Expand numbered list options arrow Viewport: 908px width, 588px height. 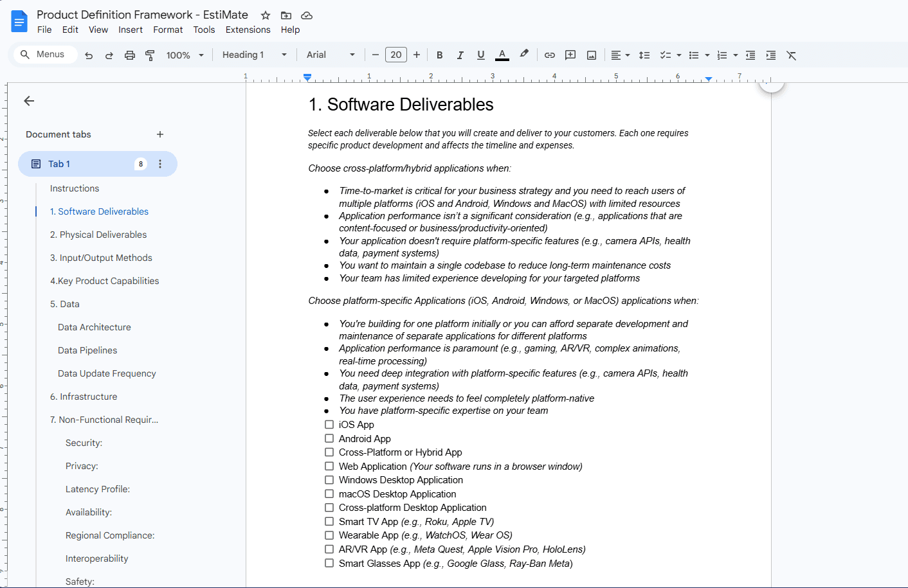point(736,55)
